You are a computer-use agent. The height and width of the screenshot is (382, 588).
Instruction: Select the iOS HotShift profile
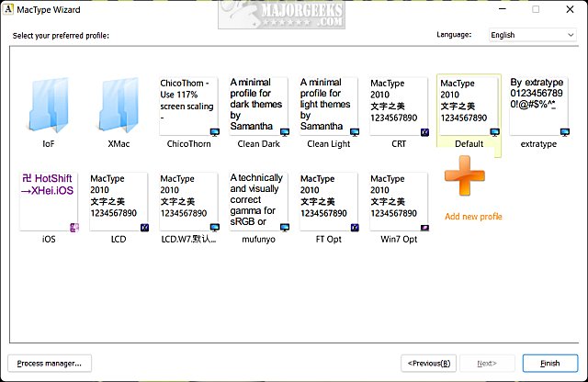coord(49,201)
